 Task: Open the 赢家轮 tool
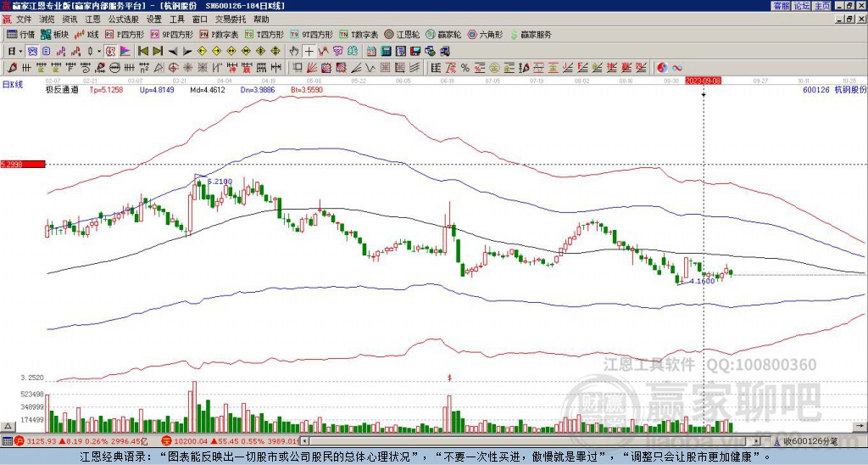[x=443, y=35]
